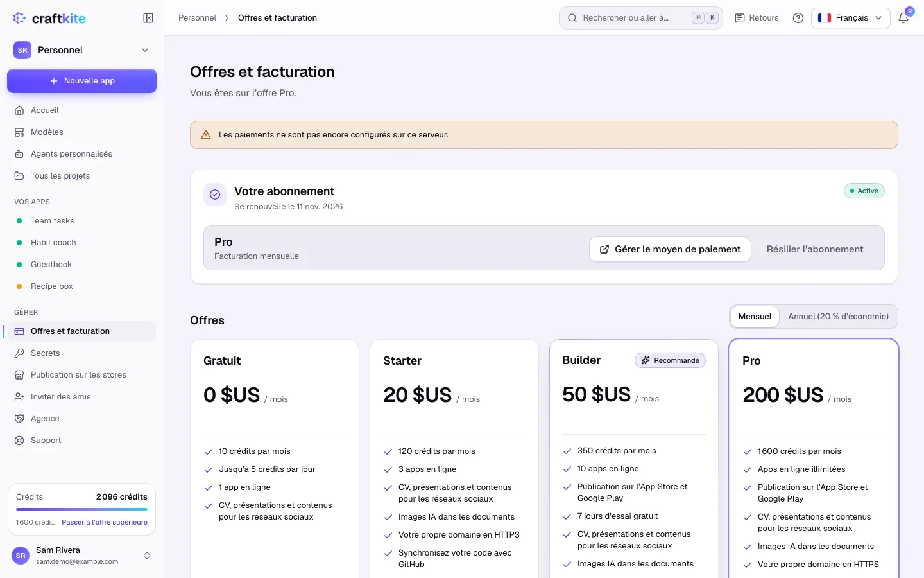Click the Publication sur les stores icon

click(19, 375)
